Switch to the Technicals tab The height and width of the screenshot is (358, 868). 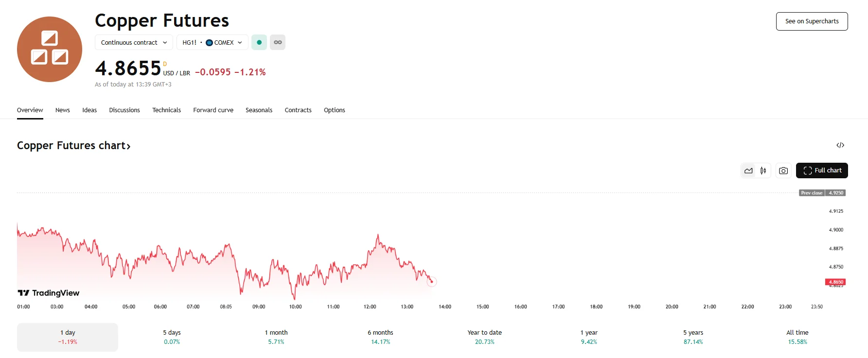click(x=166, y=110)
